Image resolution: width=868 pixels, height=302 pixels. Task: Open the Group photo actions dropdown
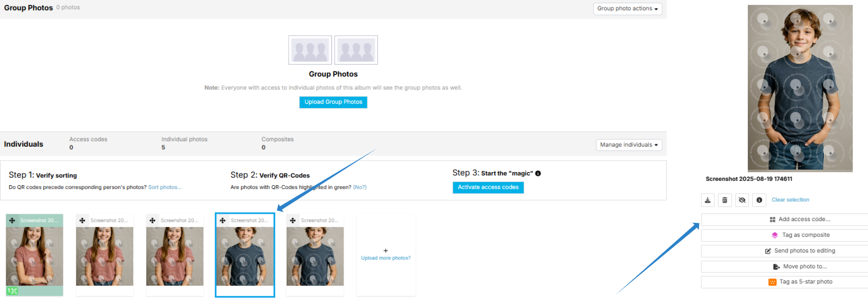pos(627,9)
